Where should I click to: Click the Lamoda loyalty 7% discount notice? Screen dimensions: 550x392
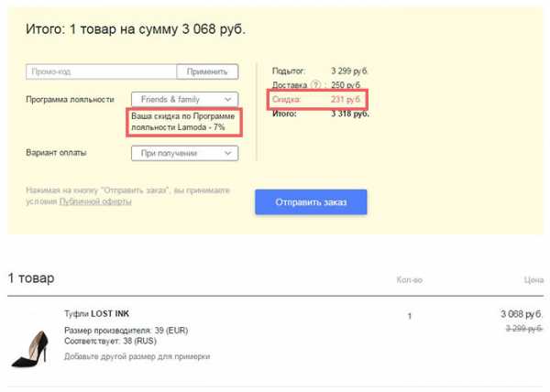click(x=185, y=123)
